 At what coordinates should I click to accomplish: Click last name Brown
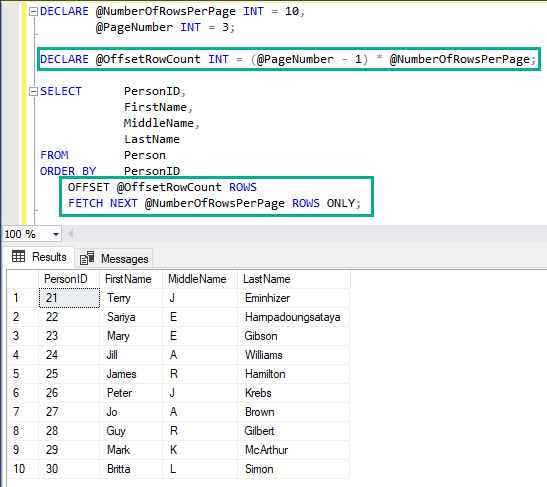pos(260,412)
